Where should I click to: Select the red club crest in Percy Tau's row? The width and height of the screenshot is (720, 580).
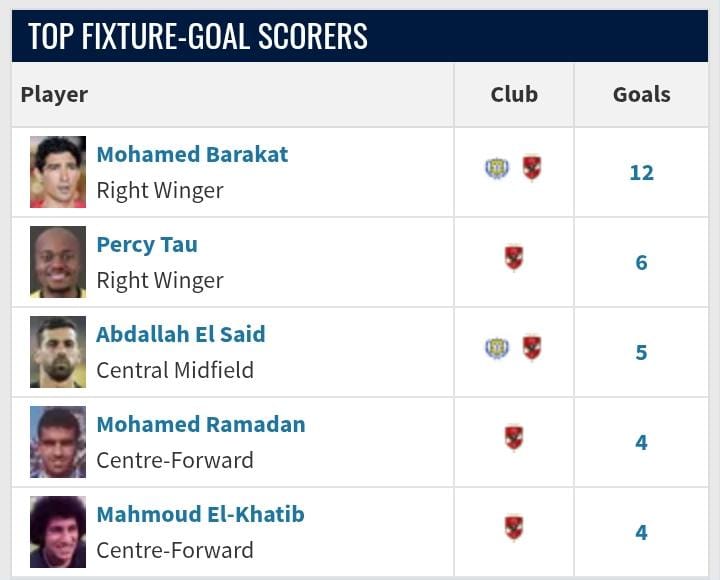point(514,258)
